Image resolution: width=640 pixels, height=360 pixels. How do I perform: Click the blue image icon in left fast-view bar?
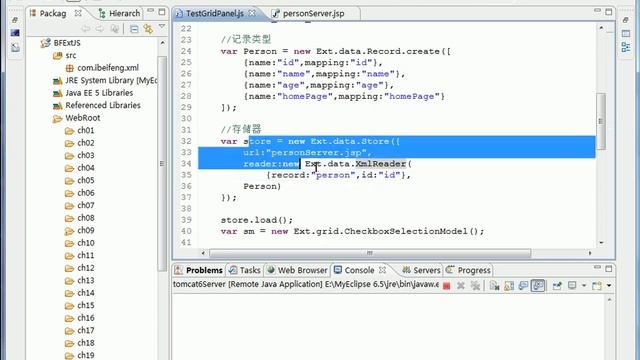(15, 33)
